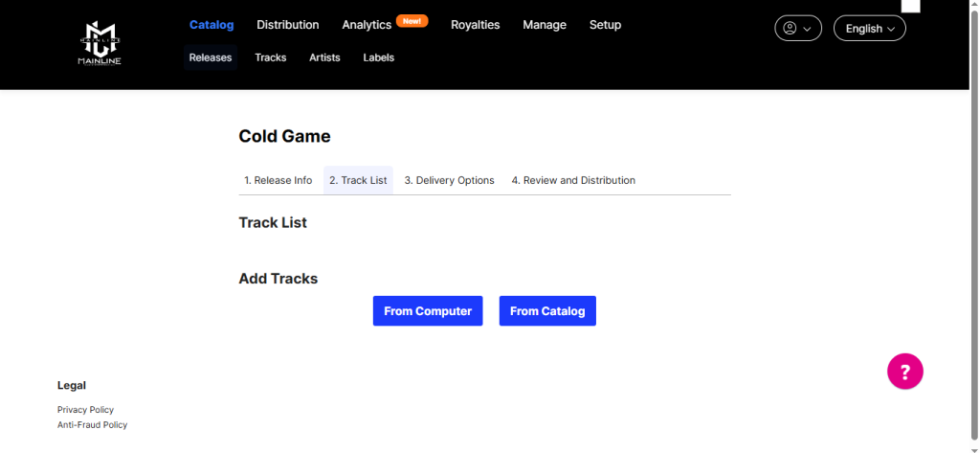
Task: Open the pink help question mark button
Action: click(x=904, y=371)
